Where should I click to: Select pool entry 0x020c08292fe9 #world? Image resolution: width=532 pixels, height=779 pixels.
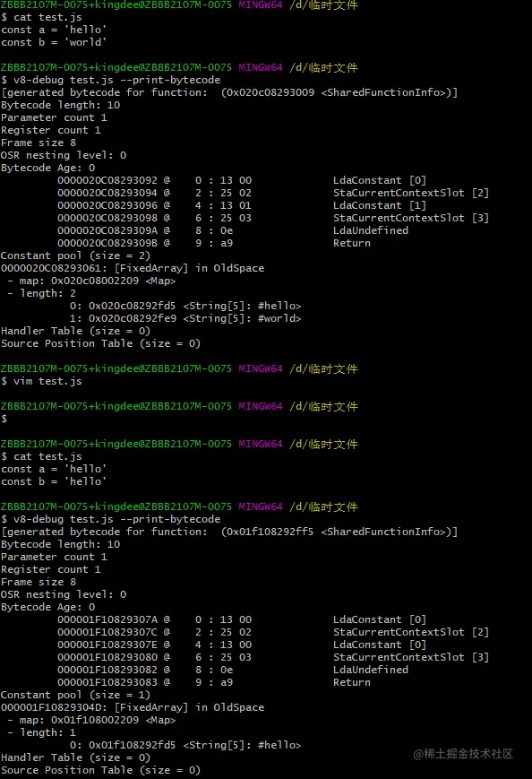click(185, 318)
